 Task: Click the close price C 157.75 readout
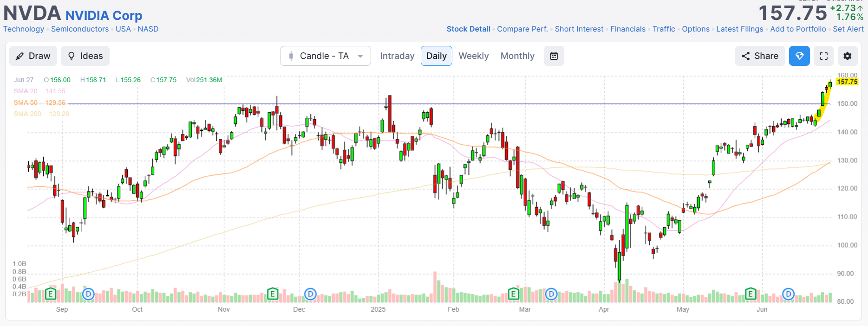click(163, 80)
